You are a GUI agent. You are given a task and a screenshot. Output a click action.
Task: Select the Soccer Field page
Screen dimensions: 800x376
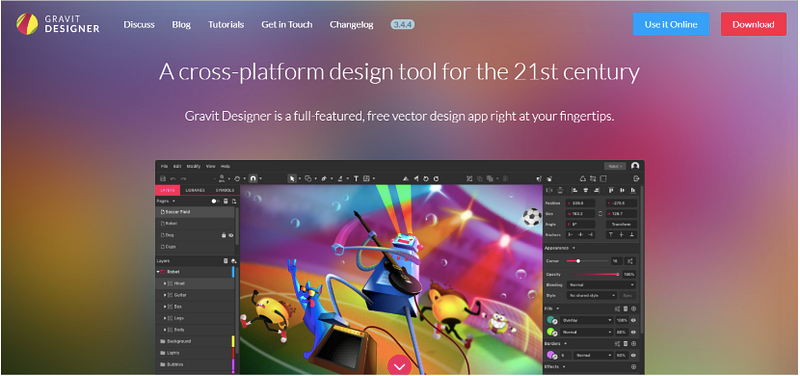pos(194,212)
